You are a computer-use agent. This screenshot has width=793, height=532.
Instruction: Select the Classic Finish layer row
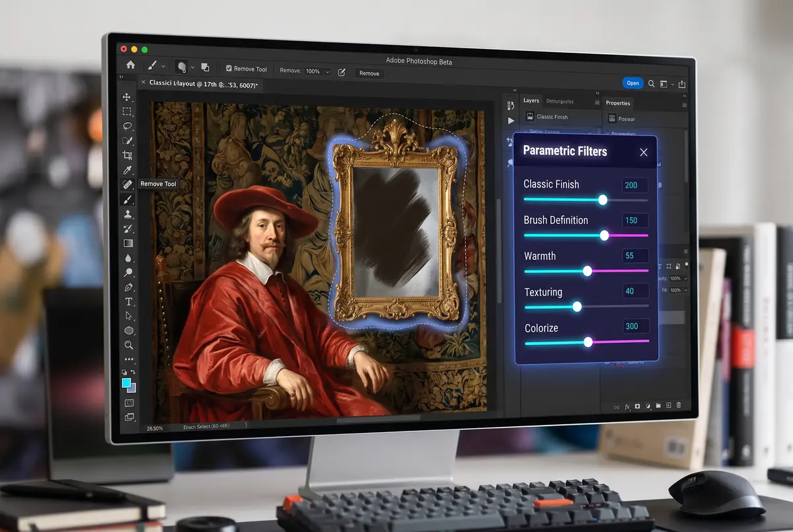562,117
